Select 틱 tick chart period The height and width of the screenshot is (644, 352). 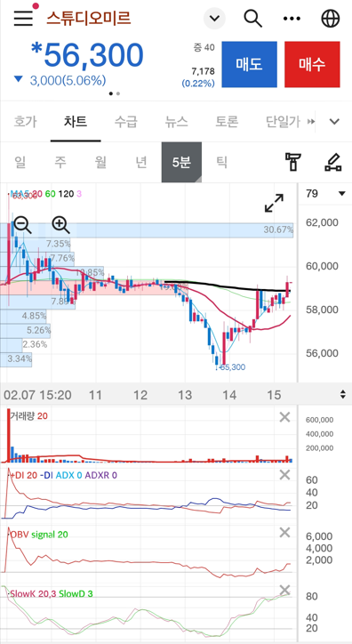(x=222, y=163)
